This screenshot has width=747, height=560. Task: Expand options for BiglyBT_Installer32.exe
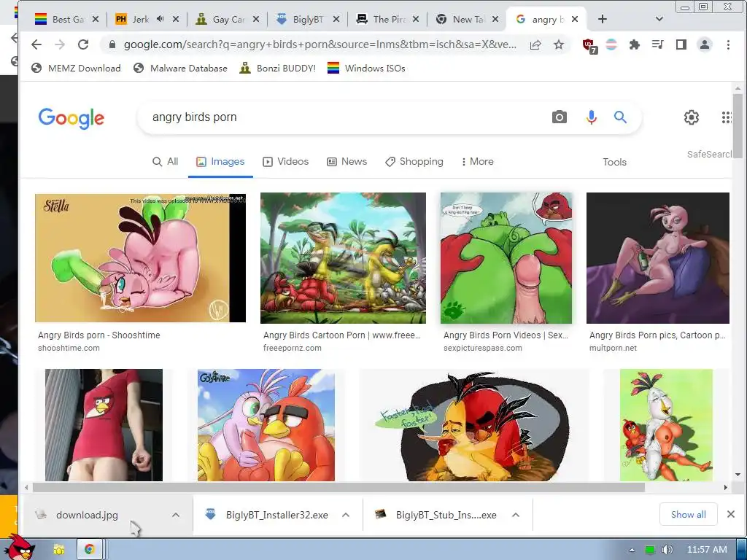coord(346,515)
